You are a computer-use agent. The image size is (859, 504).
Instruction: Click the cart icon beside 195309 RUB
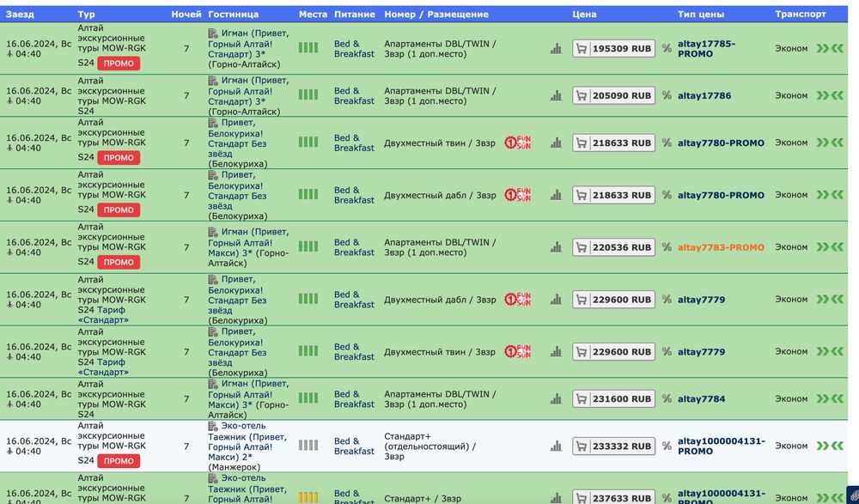[582, 49]
